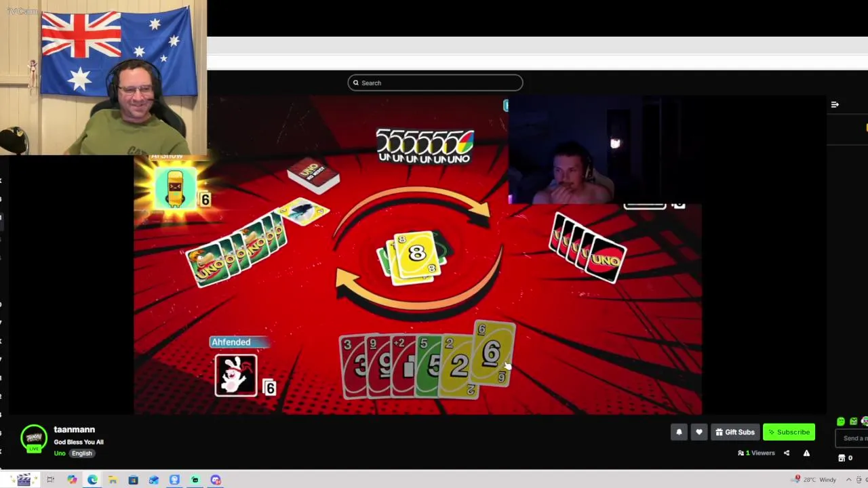Screen dimensions: 868x488
Task: Open the taanmann channel name link
Action: tap(75, 430)
